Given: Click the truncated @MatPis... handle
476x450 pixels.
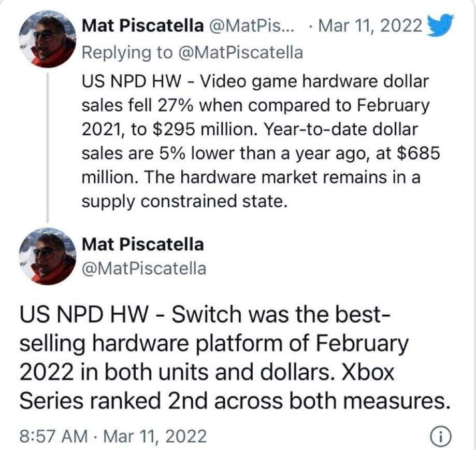Looking at the screenshot, I should click(x=251, y=25).
